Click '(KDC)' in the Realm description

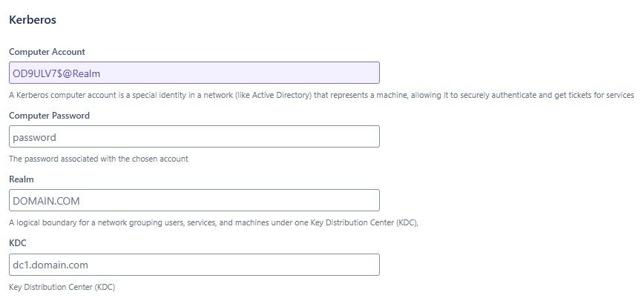click(405, 222)
